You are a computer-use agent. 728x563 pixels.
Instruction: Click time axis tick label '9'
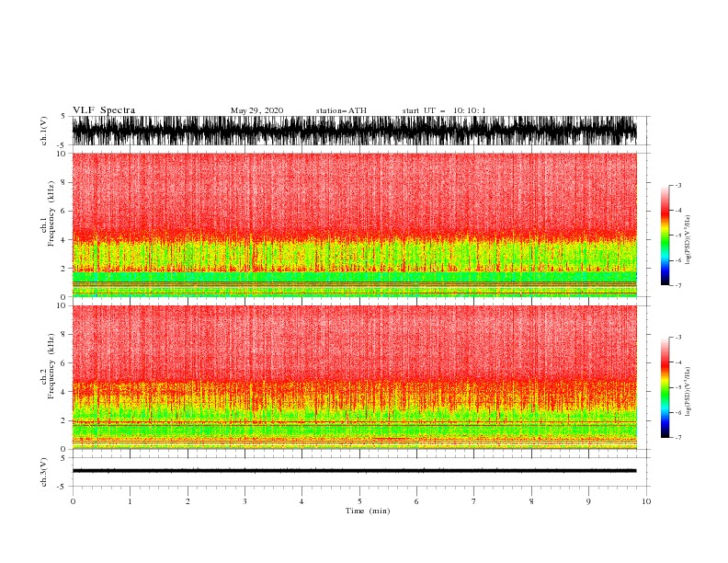(588, 501)
